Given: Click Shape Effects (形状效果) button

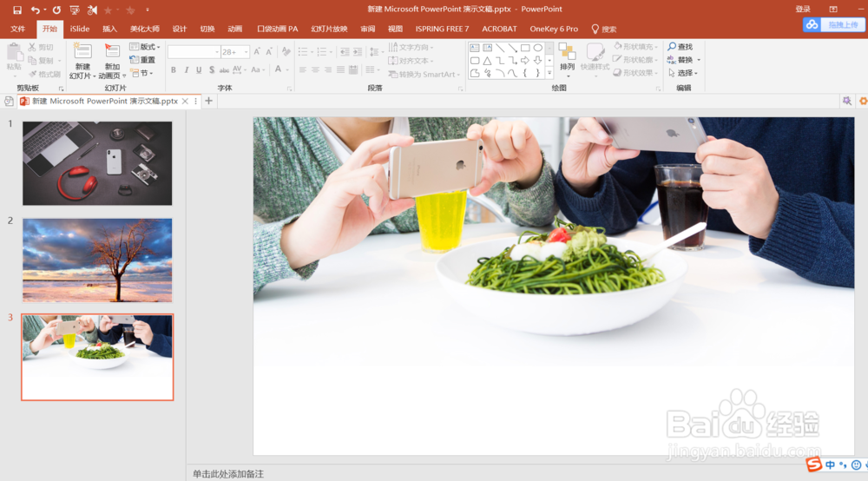Looking at the screenshot, I should pyautogui.click(x=635, y=73).
